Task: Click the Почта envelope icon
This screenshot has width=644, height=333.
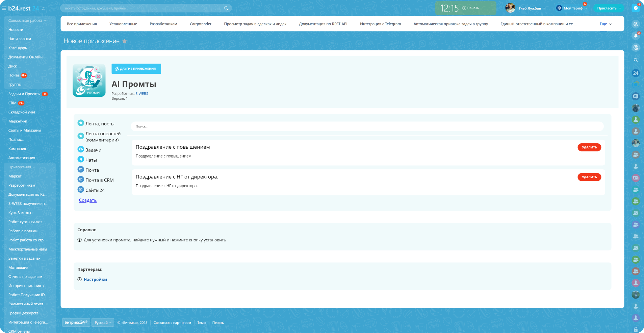Action: pyautogui.click(x=81, y=169)
